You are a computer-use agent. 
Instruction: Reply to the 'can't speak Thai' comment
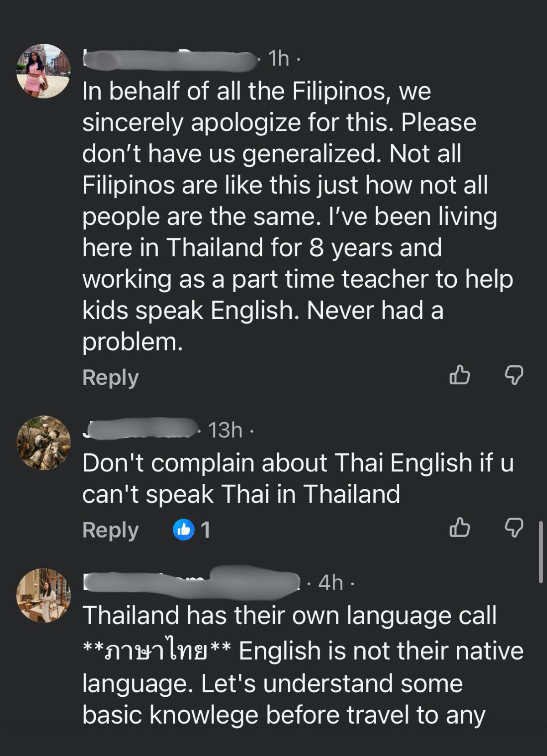click(110, 530)
